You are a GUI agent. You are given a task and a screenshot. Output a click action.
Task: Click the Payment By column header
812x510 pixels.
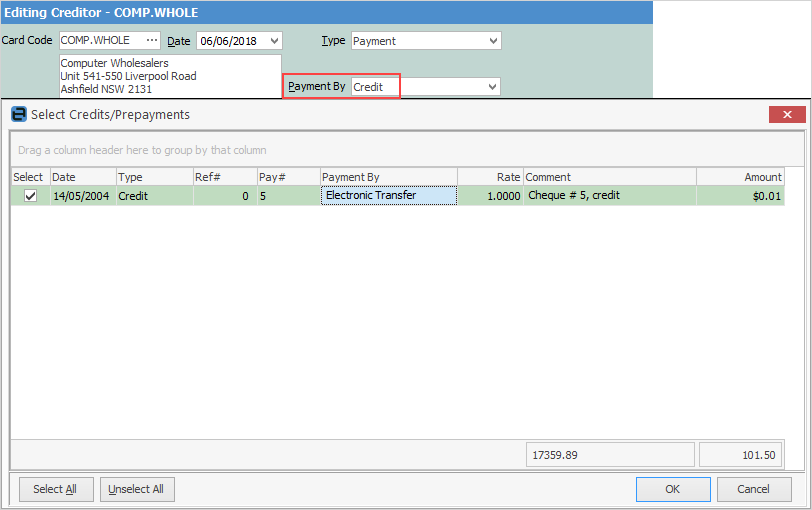pos(388,177)
